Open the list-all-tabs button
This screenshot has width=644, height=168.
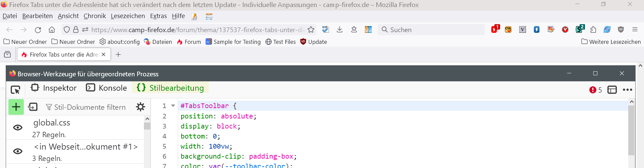[x=7, y=54]
